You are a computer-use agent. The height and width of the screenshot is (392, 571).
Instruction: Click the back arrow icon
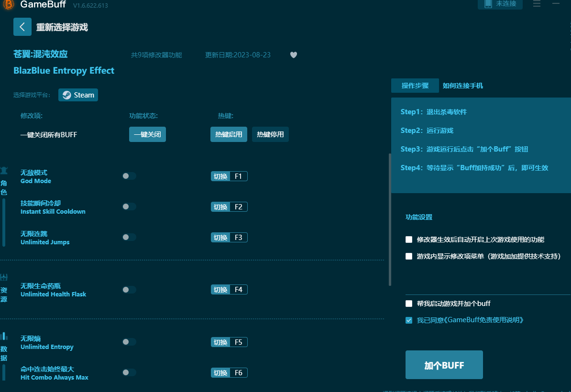pyautogui.click(x=22, y=27)
